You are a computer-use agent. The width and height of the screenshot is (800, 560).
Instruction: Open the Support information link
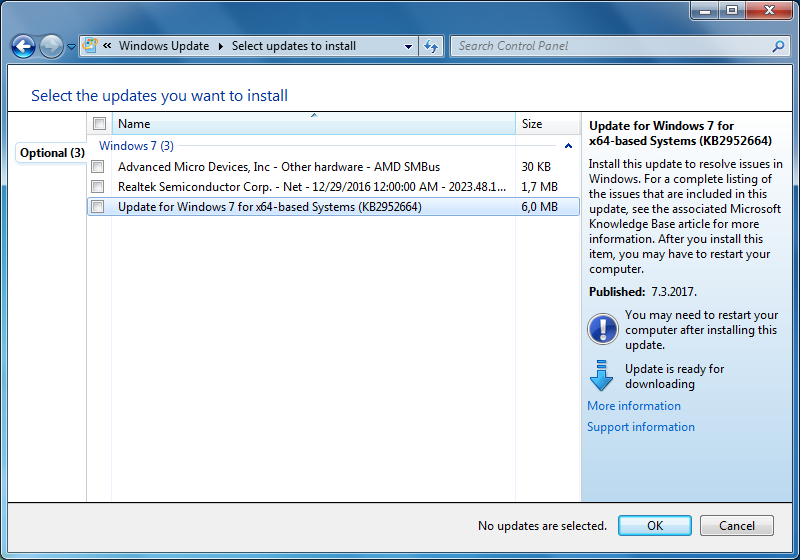641,427
